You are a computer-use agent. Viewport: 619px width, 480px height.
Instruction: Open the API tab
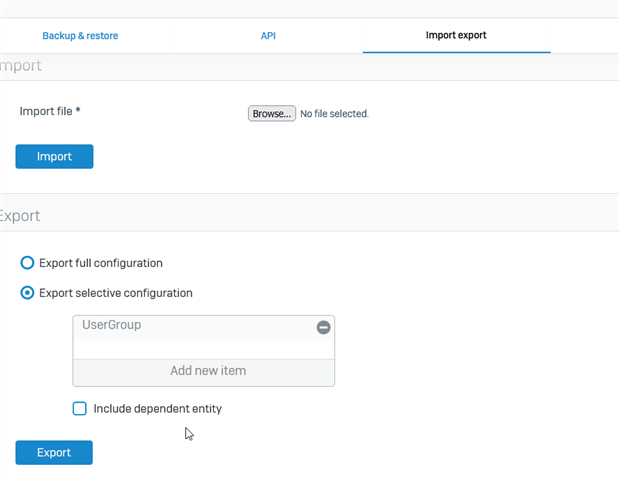tap(268, 36)
